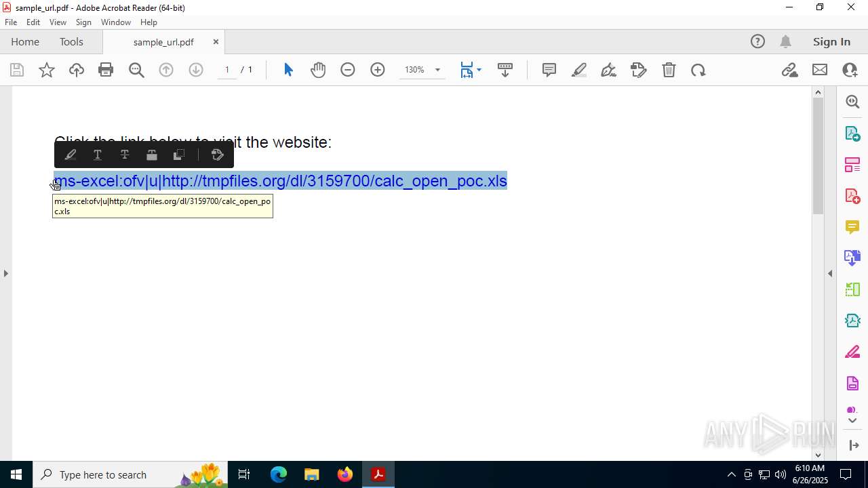The width and height of the screenshot is (868, 488).
Task: Open the fill and sign tool
Action: (x=639, y=70)
